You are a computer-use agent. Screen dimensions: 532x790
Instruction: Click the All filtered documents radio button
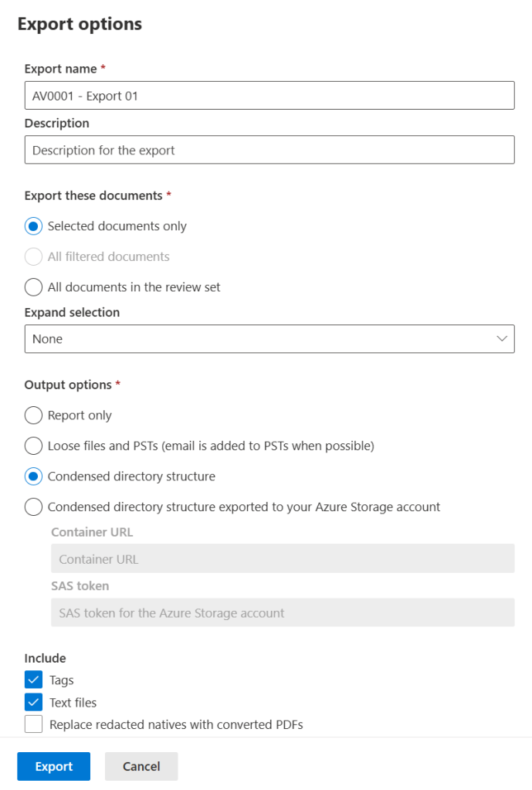[x=34, y=256]
